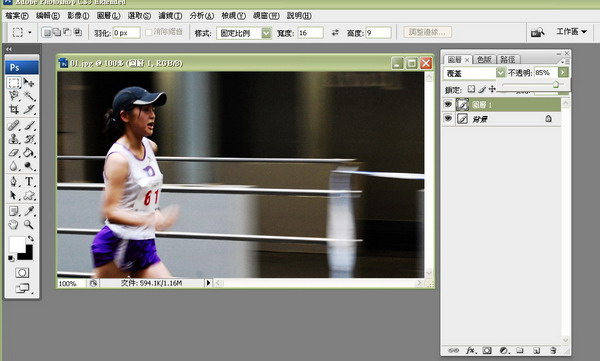
Task: Select the Crop tool
Action: click(14, 109)
